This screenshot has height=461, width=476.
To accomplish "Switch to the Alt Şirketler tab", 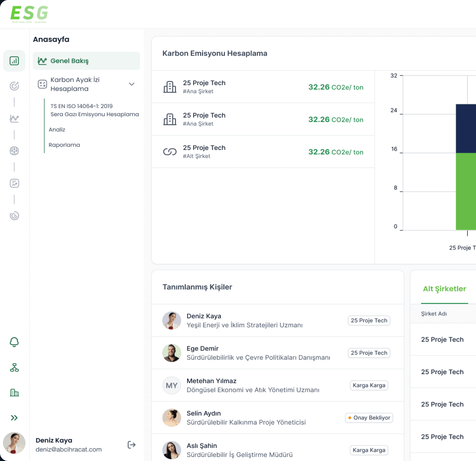I will [x=444, y=289].
